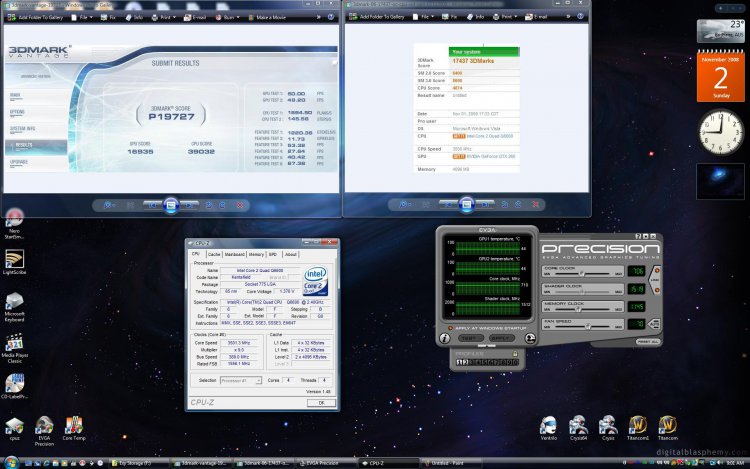Open the cpuz desktop shortcut
This screenshot has width=750, height=469.
coord(14,428)
